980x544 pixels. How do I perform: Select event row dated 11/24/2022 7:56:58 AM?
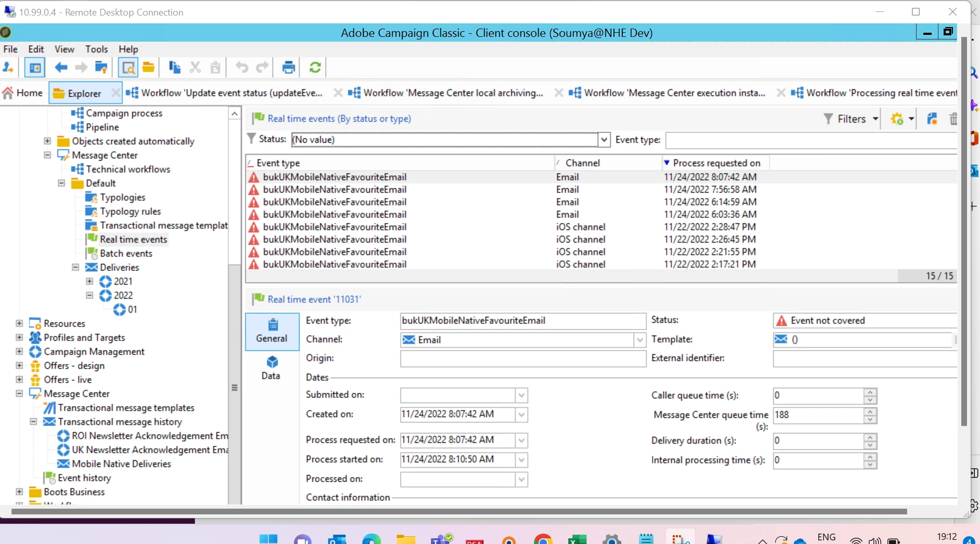(x=600, y=190)
